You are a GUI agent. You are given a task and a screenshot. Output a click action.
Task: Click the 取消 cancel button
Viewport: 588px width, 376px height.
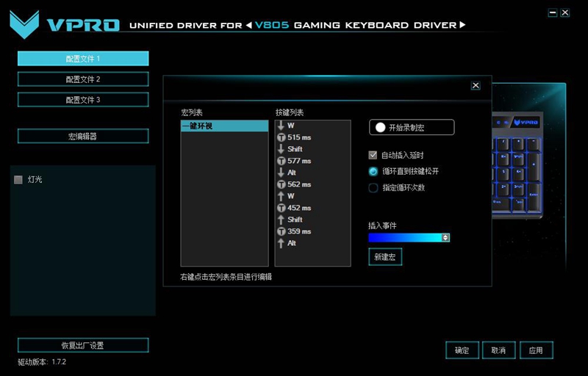click(x=499, y=350)
